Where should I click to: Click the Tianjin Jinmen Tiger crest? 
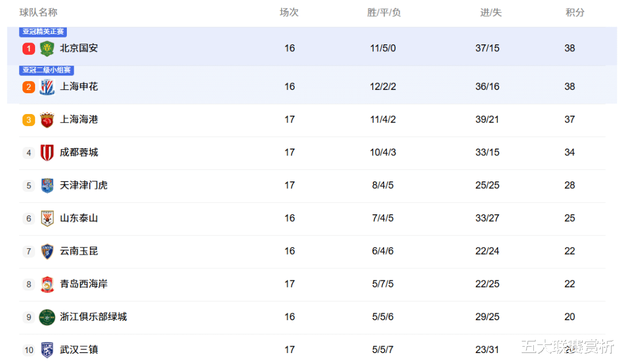pyautogui.click(x=47, y=185)
